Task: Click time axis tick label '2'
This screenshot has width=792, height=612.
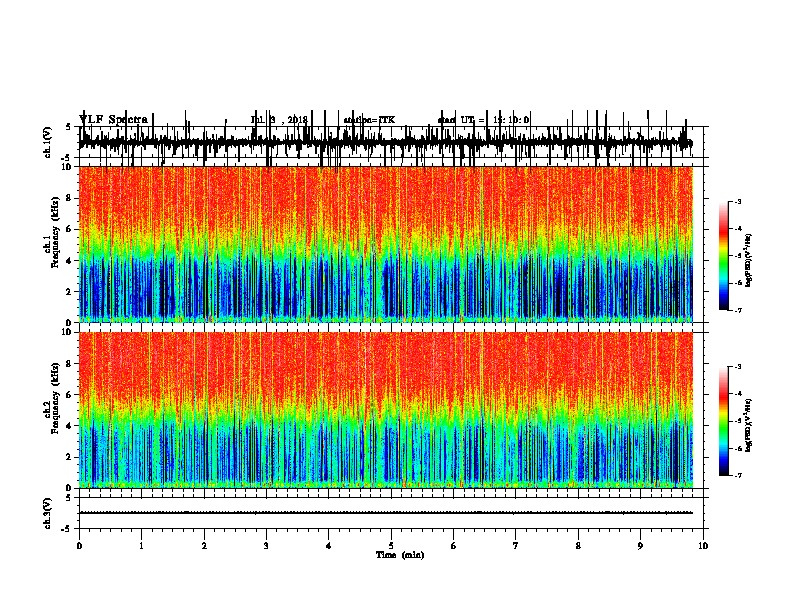Action: [204, 546]
